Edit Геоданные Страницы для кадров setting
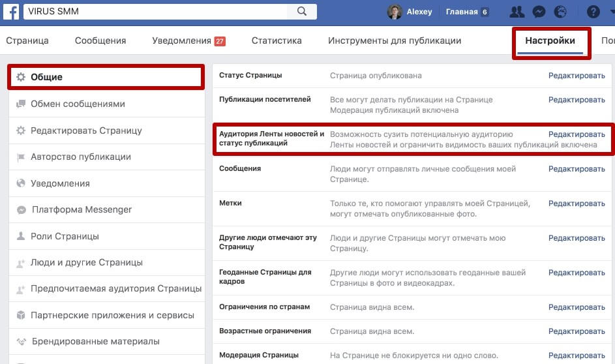The width and height of the screenshot is (615, 364). [577, 272]
